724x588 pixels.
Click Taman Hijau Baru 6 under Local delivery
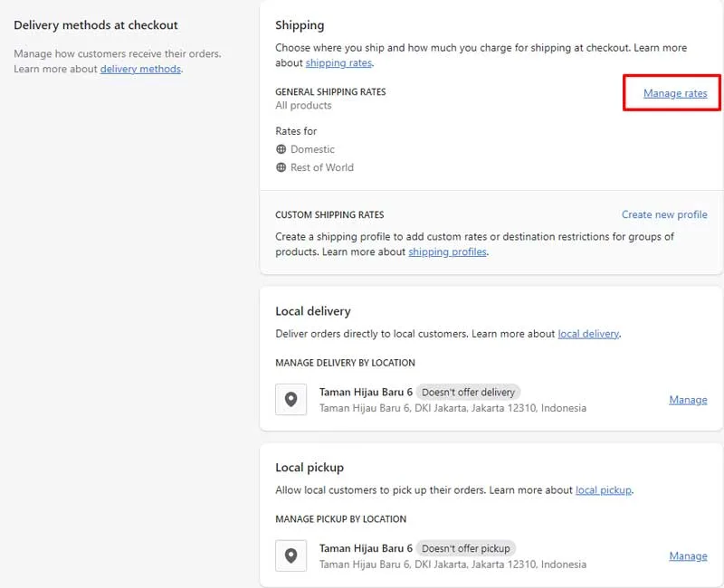tap(366, 393)
